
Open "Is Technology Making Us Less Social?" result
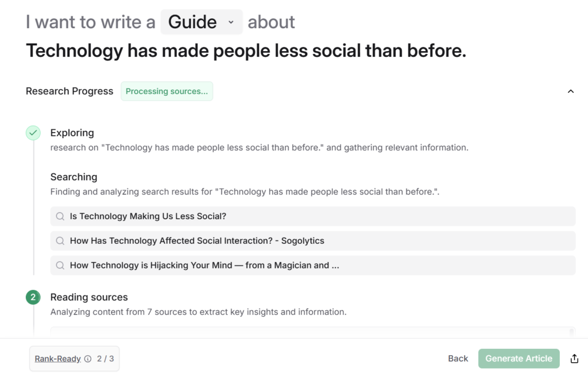click(148, 216)
